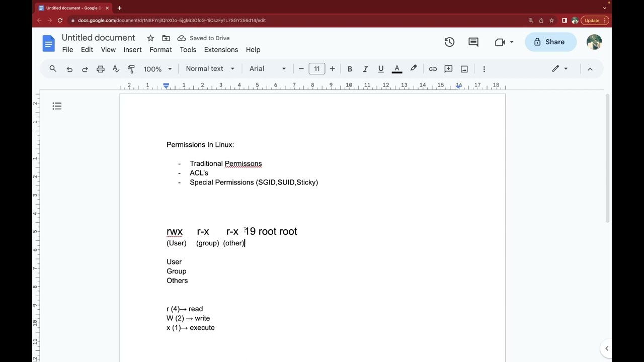Open the Extensions menu
Image resolution: width=644 pixels, height=362 pixels.
click(x=221, y=50)
